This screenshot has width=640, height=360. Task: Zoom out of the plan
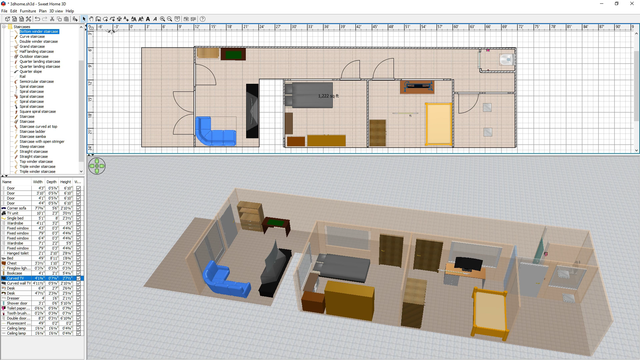pyautogui.click(x=169, y=19)
